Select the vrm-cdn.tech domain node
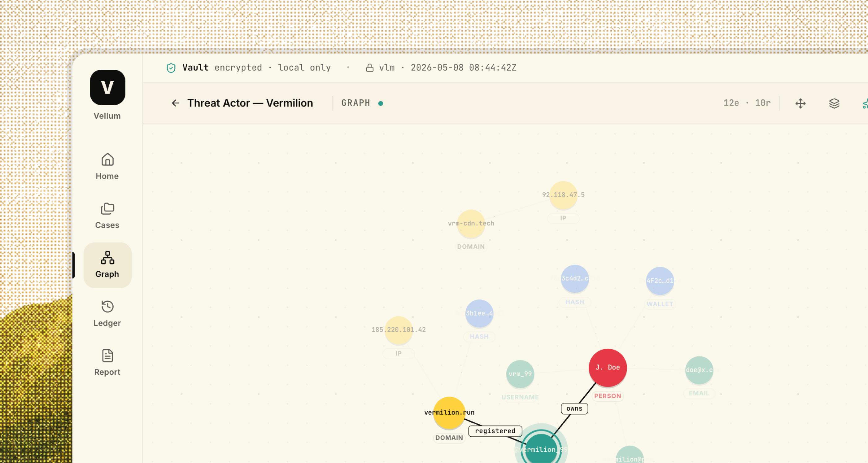The image size is (868, 463). 471,224
